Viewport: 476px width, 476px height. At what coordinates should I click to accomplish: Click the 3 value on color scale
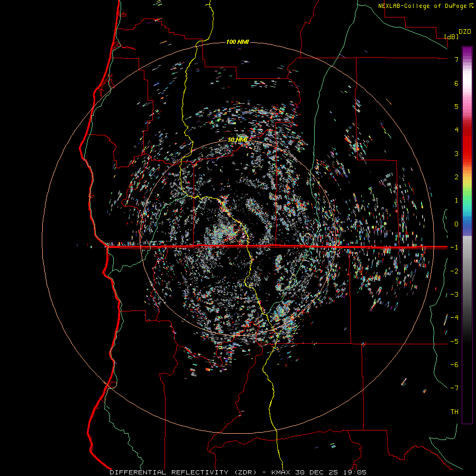[x=456, y=153]
